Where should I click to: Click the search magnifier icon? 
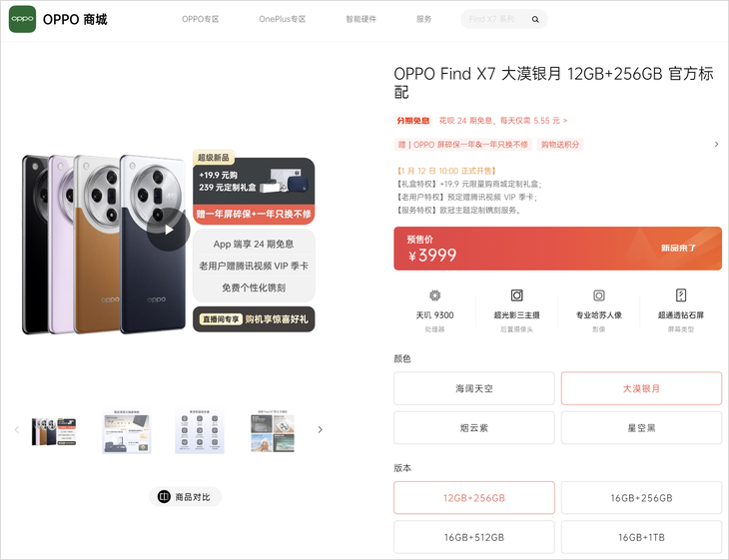coord(535,20)
